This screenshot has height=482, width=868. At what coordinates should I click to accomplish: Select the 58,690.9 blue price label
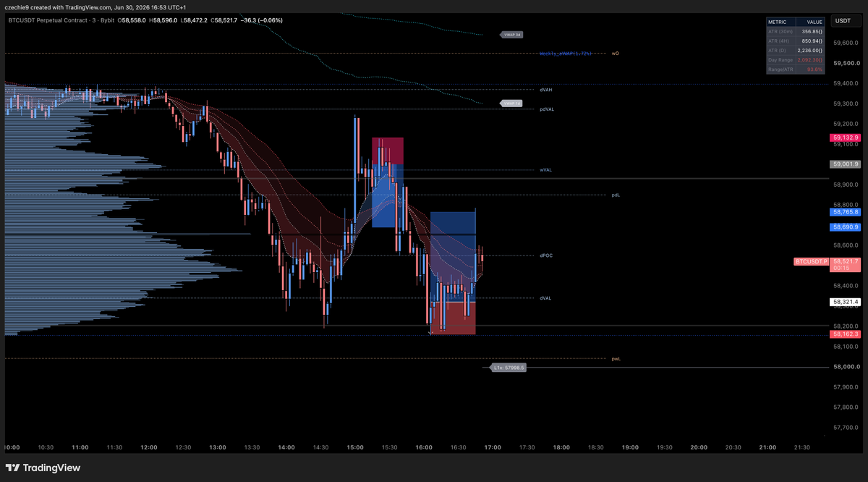(x=846, y=227)
